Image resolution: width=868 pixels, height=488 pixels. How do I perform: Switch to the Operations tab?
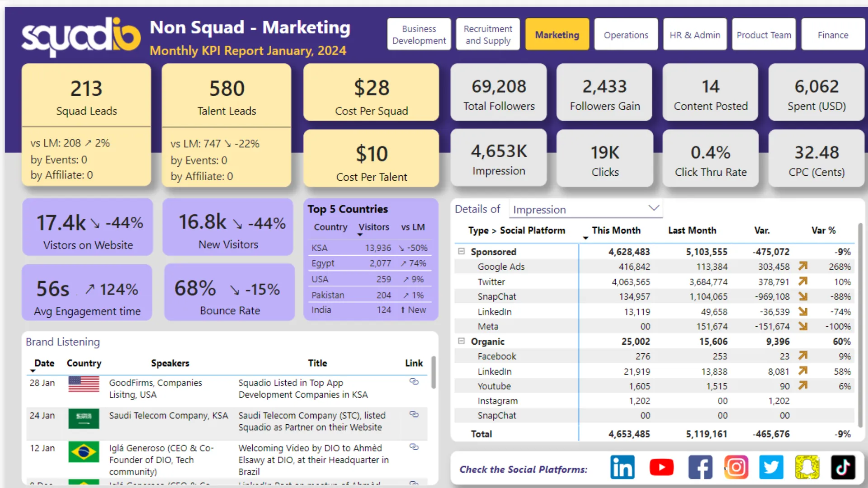pos(626,35)
